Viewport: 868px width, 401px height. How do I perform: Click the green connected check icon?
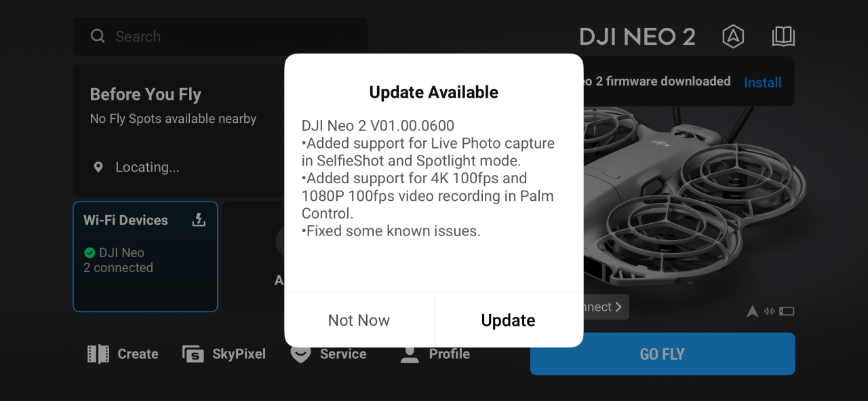pos(90,252)
